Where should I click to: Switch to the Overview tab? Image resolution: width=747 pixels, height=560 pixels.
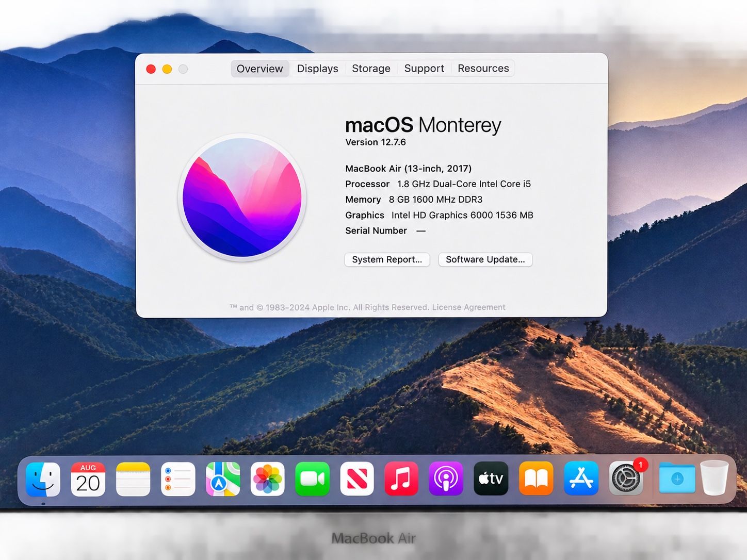[x=259, y=69]
